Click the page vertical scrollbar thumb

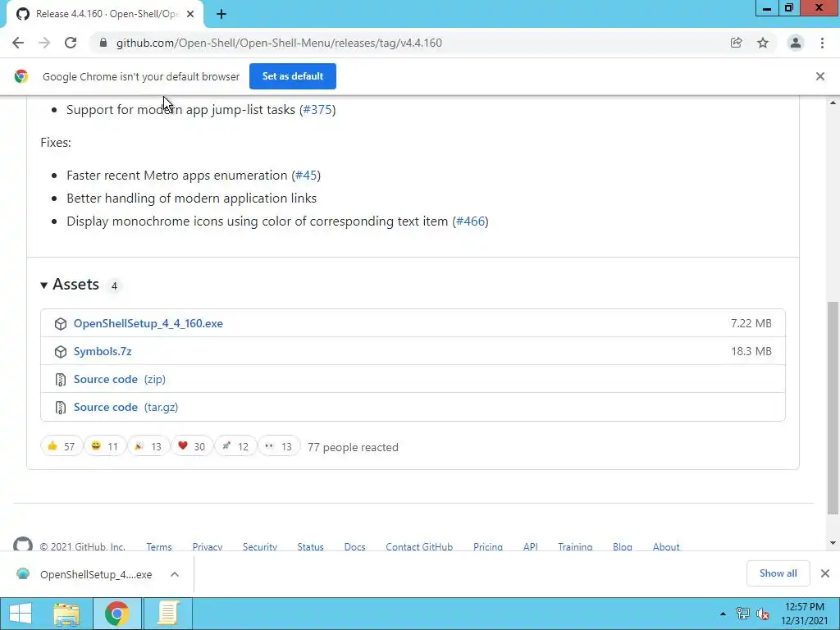[x=833, y=408]
